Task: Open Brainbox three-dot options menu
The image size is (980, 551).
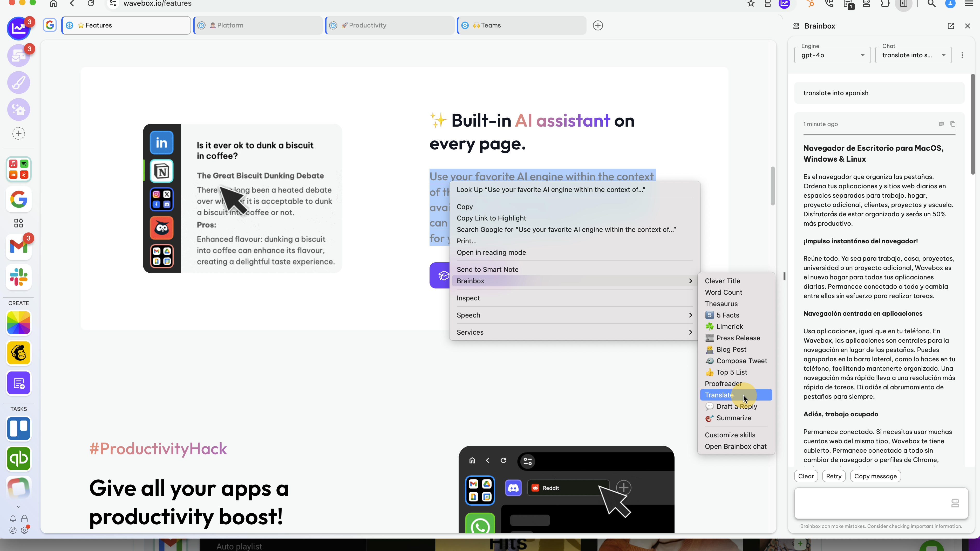Action: (x=963, y=55)
